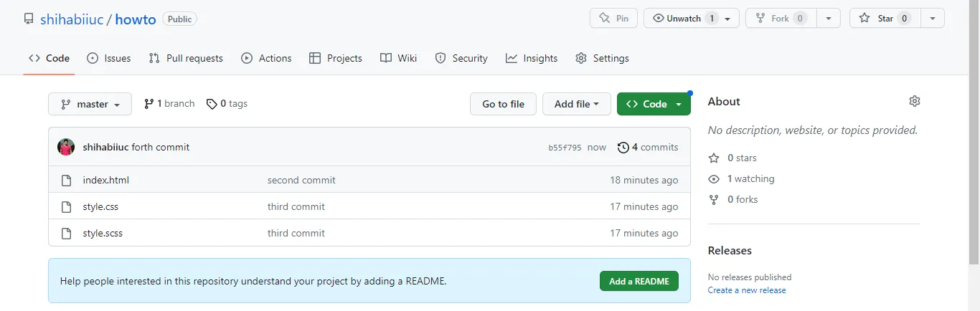980x311 pixels.
Task: Open the Wiki tab
Action: tap(398, 58)
